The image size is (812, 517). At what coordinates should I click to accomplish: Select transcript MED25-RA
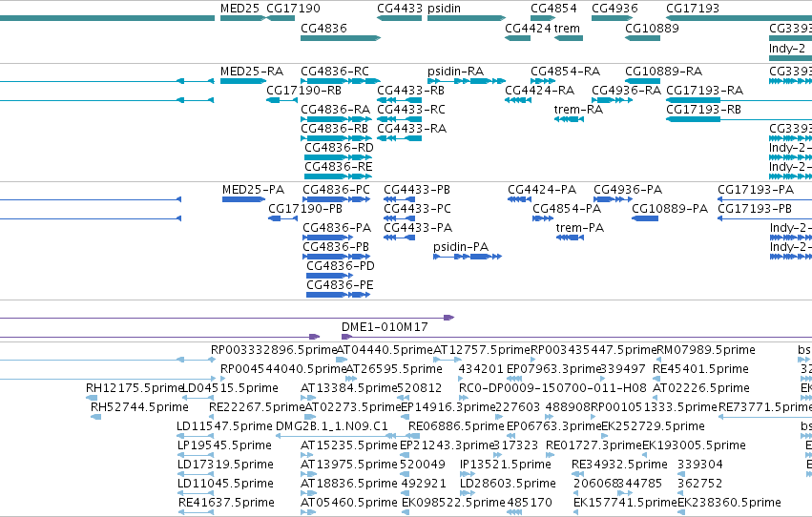click(x=252, y=71)
